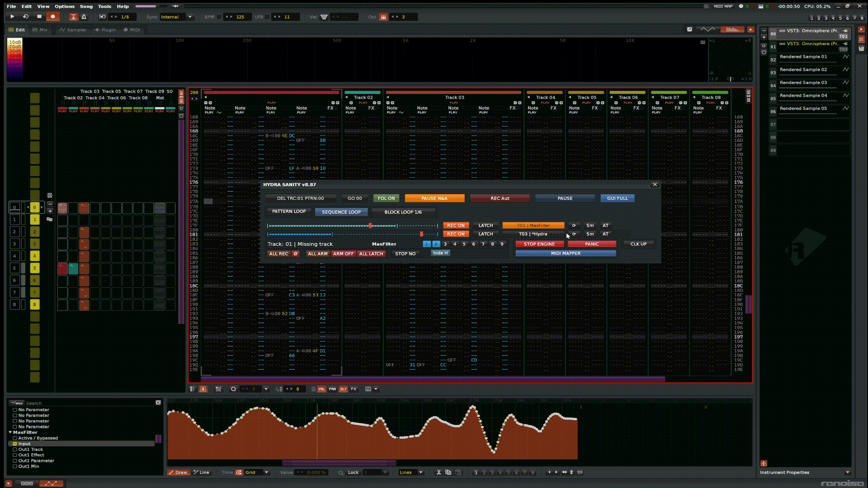
Task: Toggle DLY column visibility in pattern editor
Action: click(x=343, y=389)
